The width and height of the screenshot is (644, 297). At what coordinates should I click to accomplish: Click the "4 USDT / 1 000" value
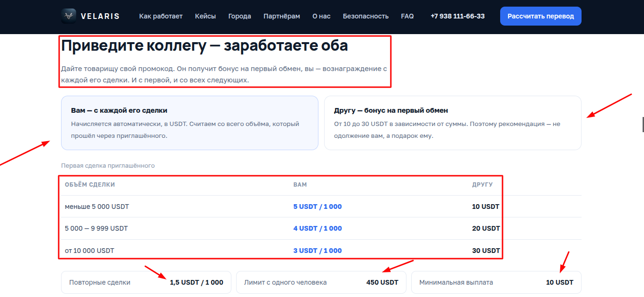point(318,228)
